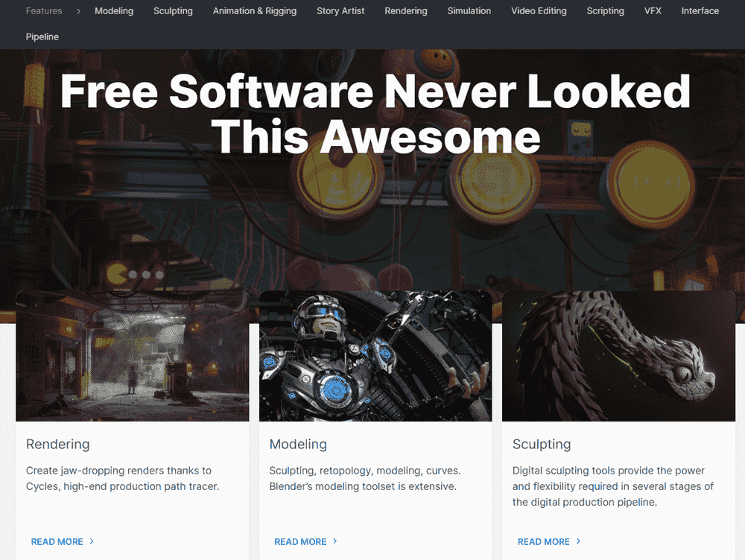Go to the Interface section link
745x560 pixels.
pos(700,11)
